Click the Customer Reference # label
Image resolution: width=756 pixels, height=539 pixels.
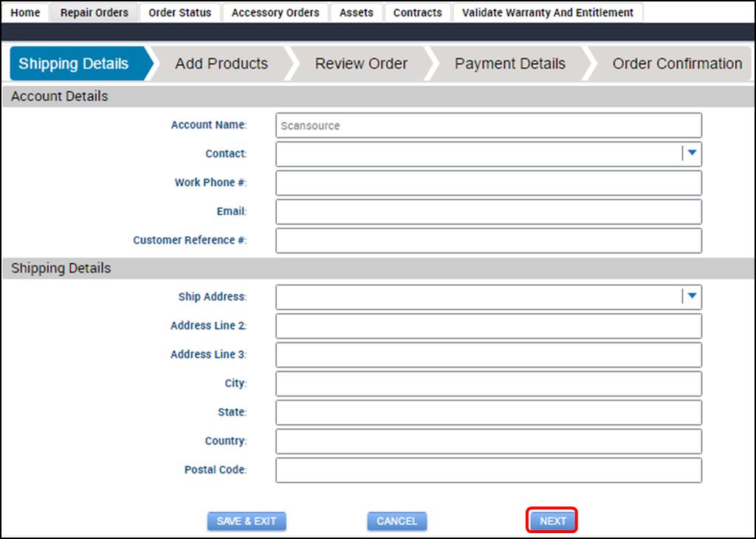(190, 240)
